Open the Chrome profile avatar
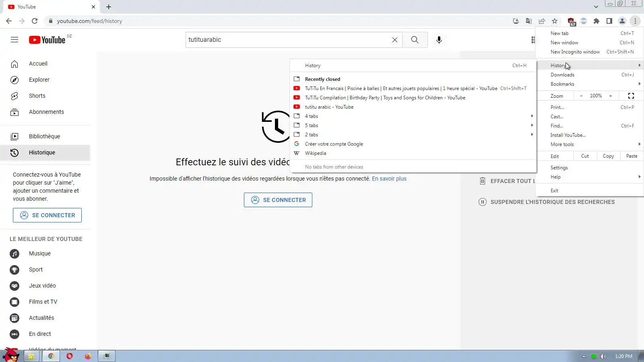 tap(622, 21)
